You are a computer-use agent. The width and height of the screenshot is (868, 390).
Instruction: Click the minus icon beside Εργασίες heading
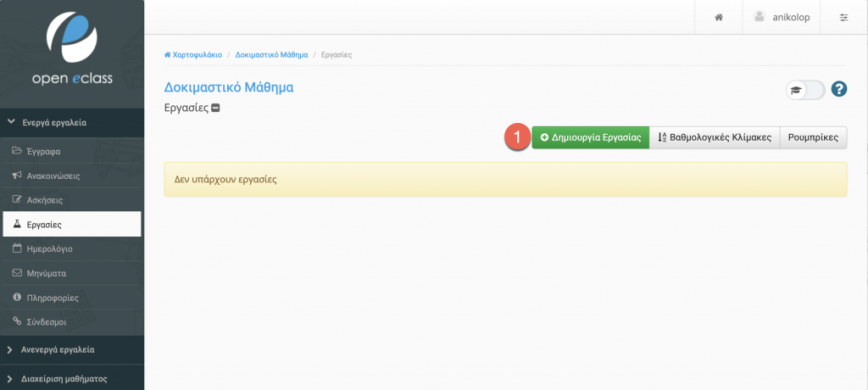tap(216, 109)
